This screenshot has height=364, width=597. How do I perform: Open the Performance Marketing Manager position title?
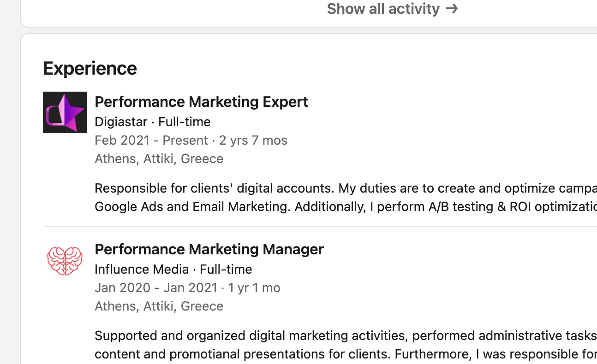(x=209, y=249)
